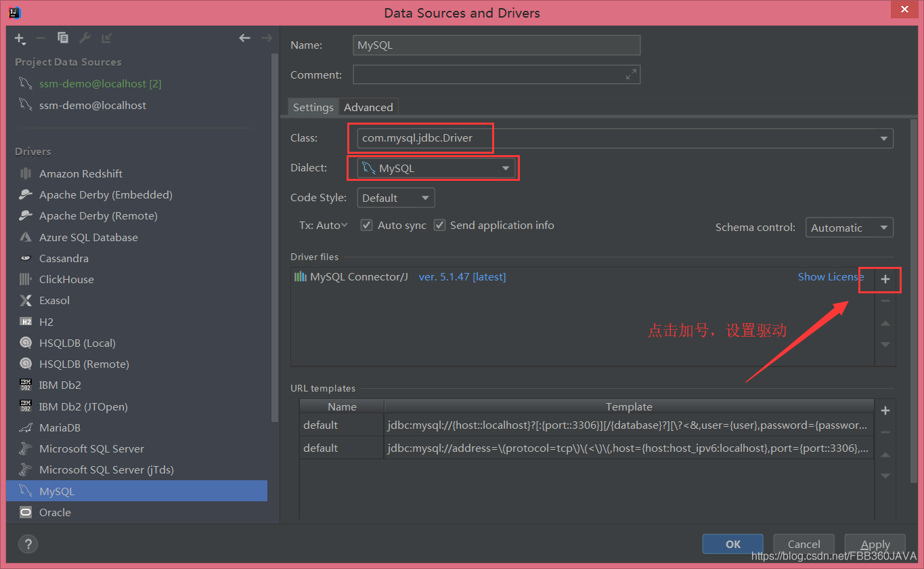Select the jdbc:mysql://{host::localhost} template cell

click(x=629, y=425)
